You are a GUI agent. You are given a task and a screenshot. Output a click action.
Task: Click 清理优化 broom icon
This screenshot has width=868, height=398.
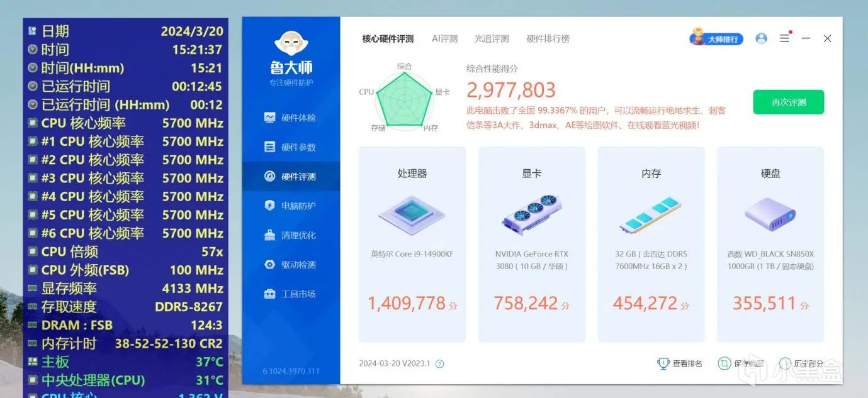[x=270, y=235]
